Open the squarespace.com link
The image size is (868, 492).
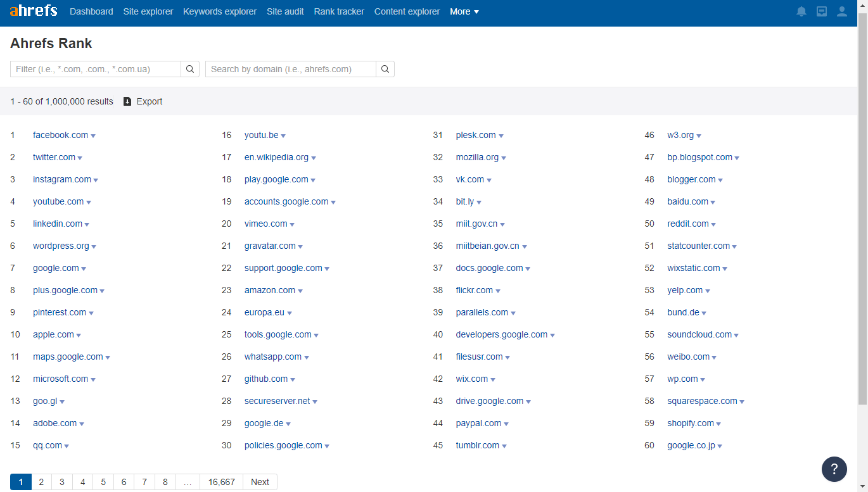[703, 401]
